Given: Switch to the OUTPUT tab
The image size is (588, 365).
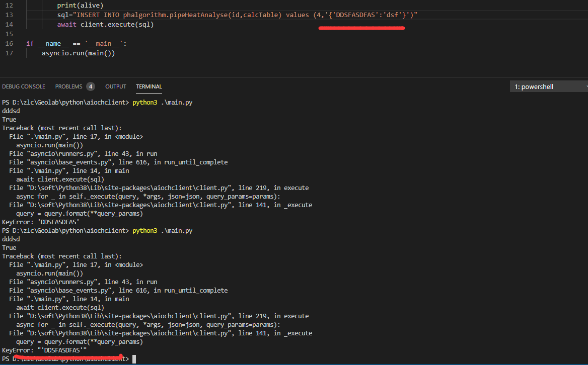Looking at the screenshot, I should [116, 86].
